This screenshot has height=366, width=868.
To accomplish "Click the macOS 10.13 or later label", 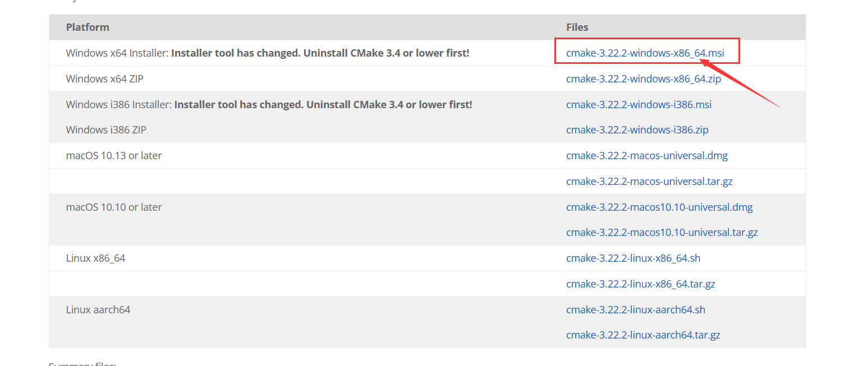I will 114,156.
